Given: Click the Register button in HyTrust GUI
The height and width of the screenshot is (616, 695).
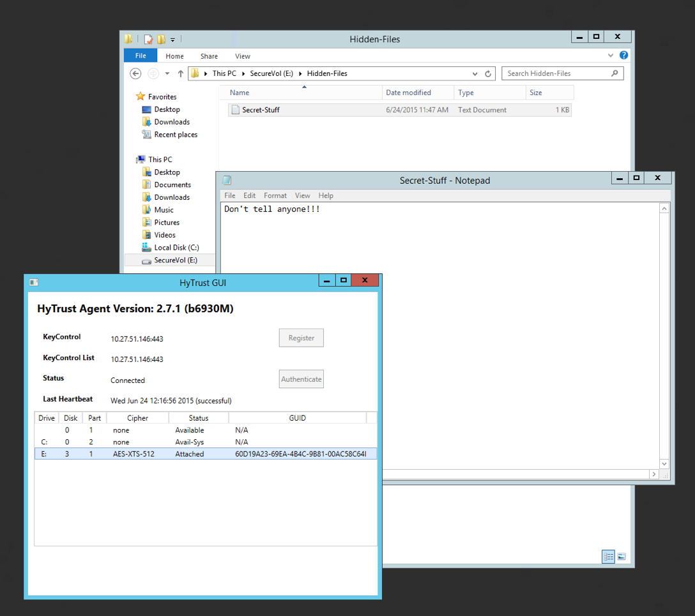Looking at the screenshot, I should coord(302,338).
